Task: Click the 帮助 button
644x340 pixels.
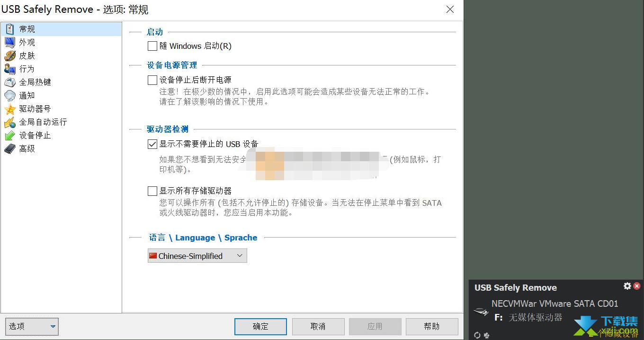Action: click(432, 326)
